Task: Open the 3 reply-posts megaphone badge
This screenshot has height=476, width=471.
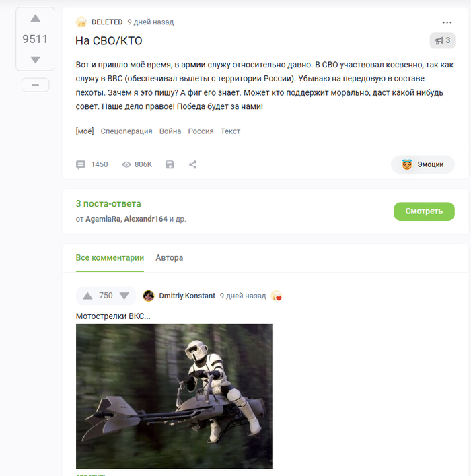Action: click(x=443, y=40)
